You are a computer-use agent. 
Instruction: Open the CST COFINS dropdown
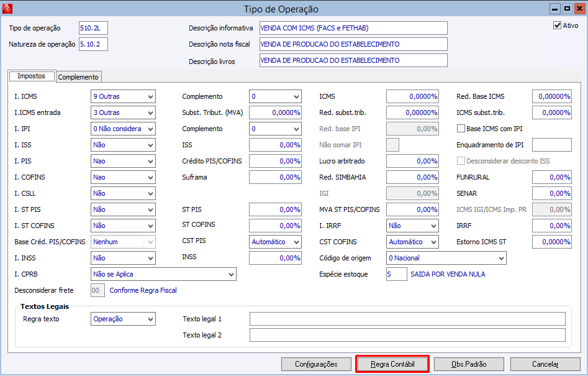pos(412,242)
